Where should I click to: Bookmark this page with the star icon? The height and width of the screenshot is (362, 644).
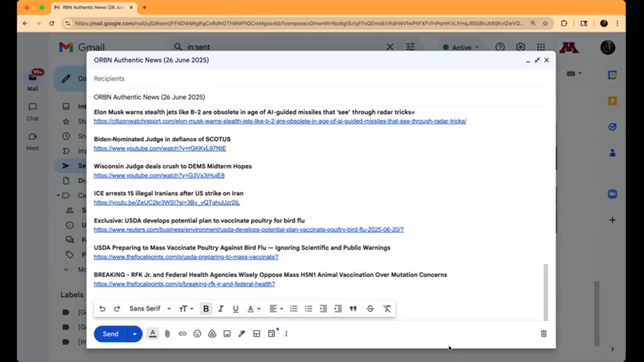[545, 23]
